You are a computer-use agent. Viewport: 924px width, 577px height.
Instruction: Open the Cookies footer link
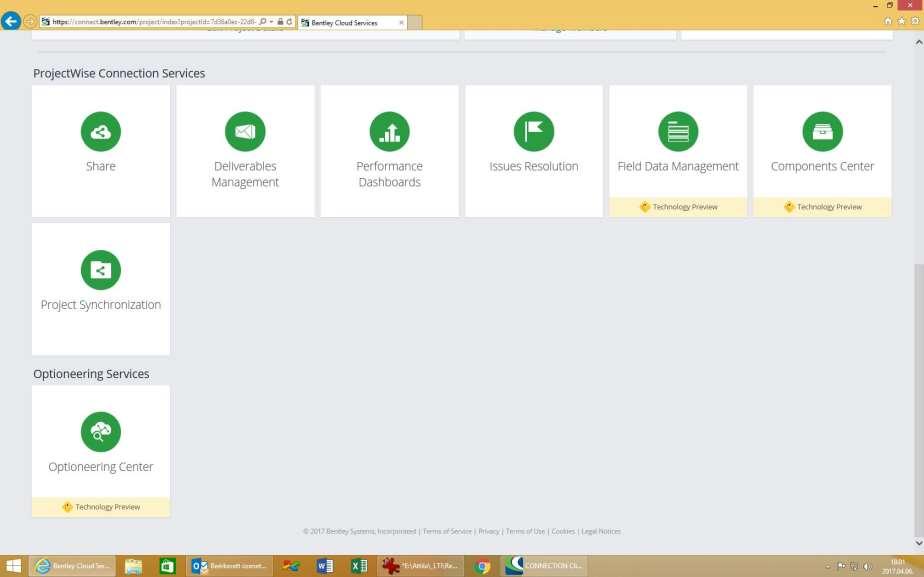pos(563,531)
